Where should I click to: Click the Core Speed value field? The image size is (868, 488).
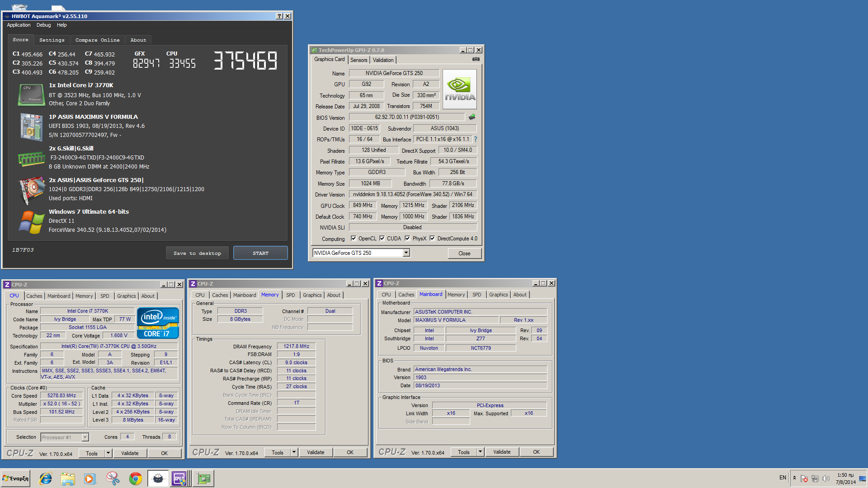pyautogui.click(x=61, y=395)
